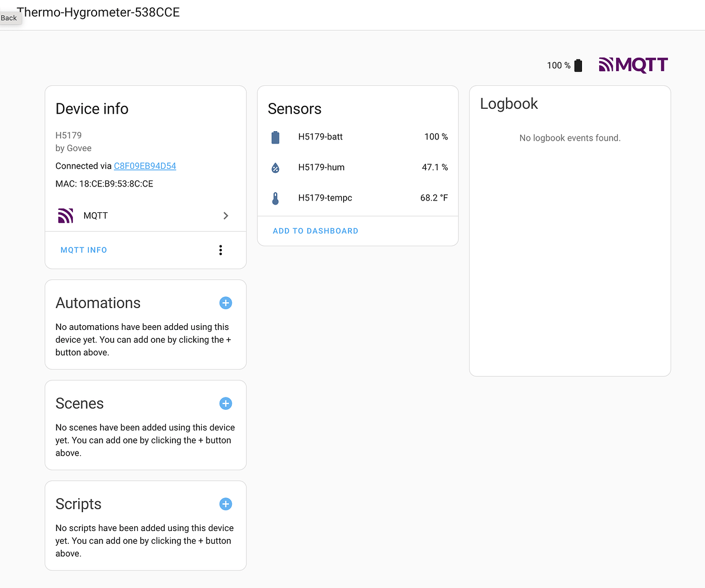This screenshot has height=588, width=705.
Task: Click the H5179-tempc thermometer icon
Action: click(275, 198)
